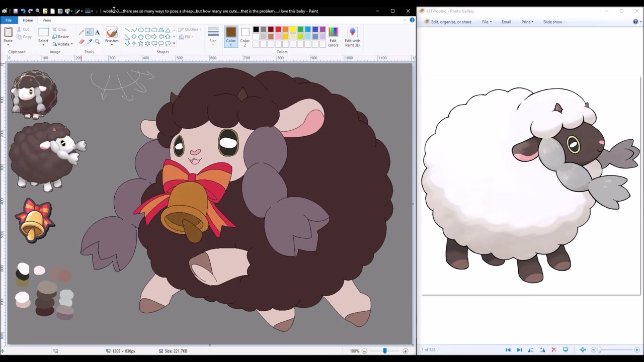Open the Rotate dropdown

[63, 44]
